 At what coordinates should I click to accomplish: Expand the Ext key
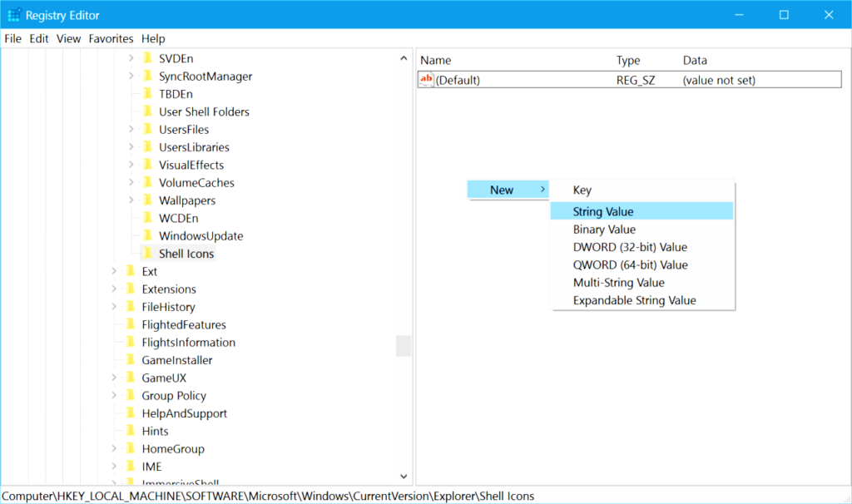[x=114, y=270]
